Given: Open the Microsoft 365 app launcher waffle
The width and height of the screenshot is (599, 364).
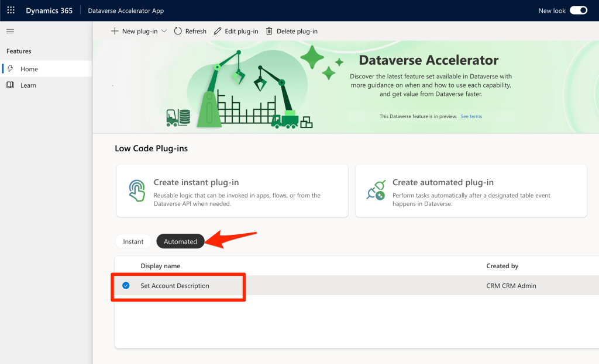Looking at the screenshot, I should coord(10,10).
